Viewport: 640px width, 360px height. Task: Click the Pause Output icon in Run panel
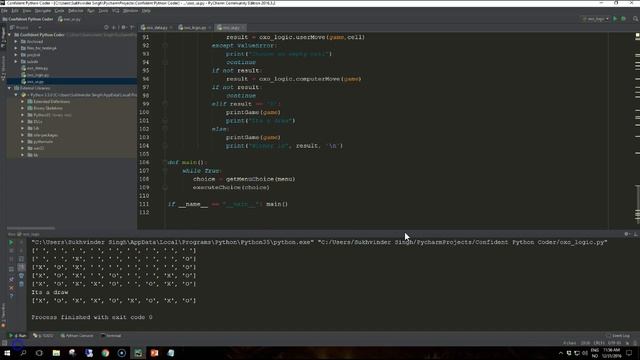pos(11,260)
